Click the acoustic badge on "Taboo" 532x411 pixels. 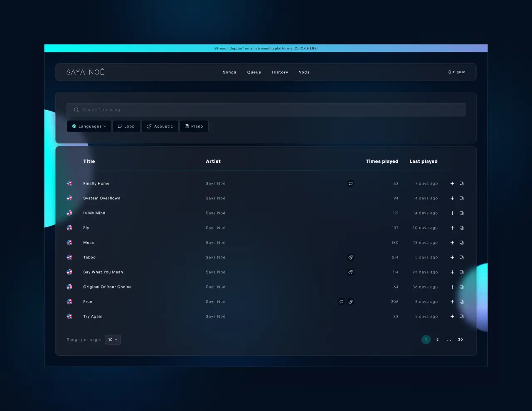(350, 257)
